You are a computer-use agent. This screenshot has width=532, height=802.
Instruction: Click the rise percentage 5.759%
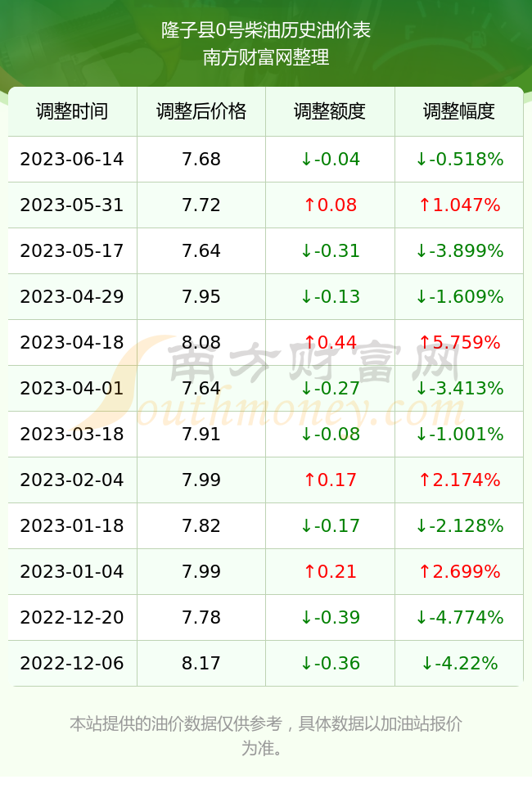click(x=459, y=342)
